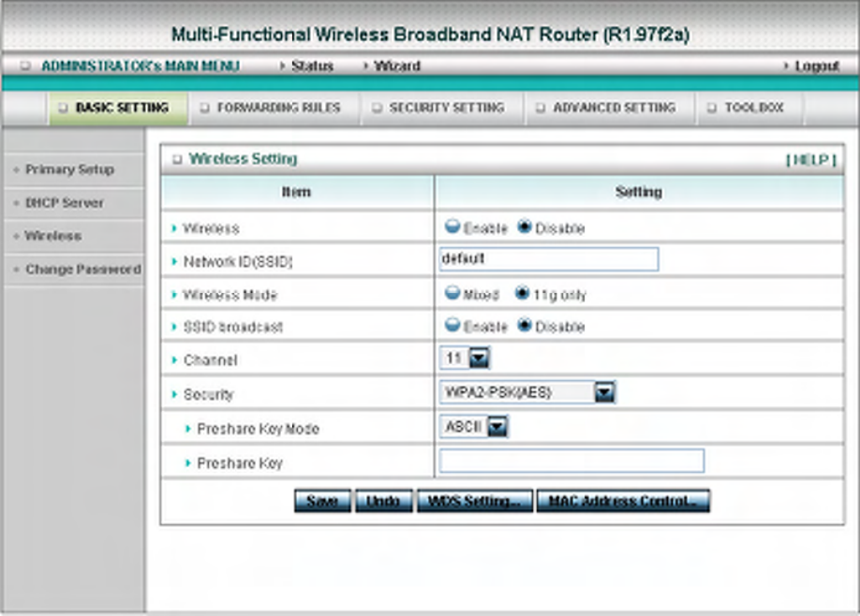The width and height of the screenshot is (860, 616).
Task: Open the HELP link
Action: [x=811, y=160]
